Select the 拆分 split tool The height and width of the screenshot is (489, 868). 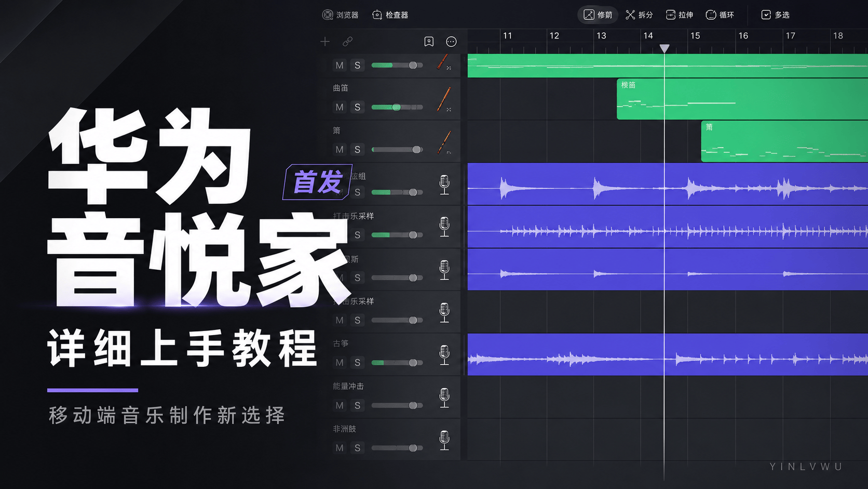tap(639, 15)
